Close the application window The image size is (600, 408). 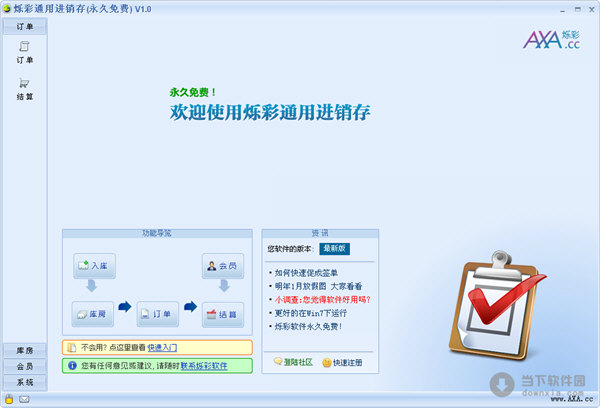click(x=592, y=9)
